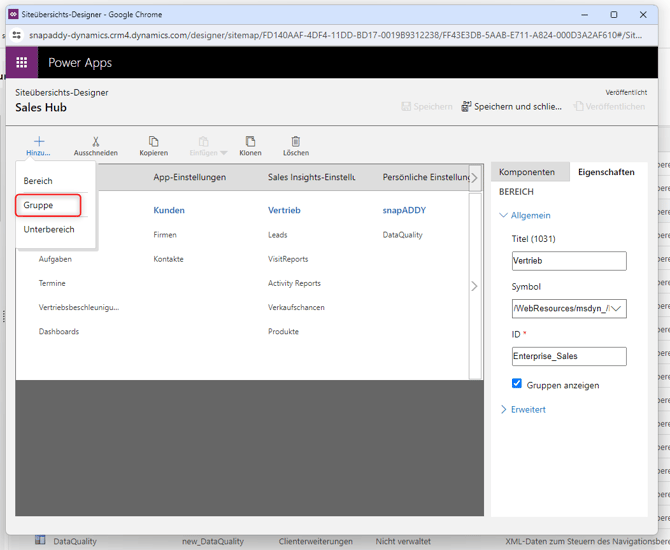Click the Klonen toolbar icon

click(250, 142)
